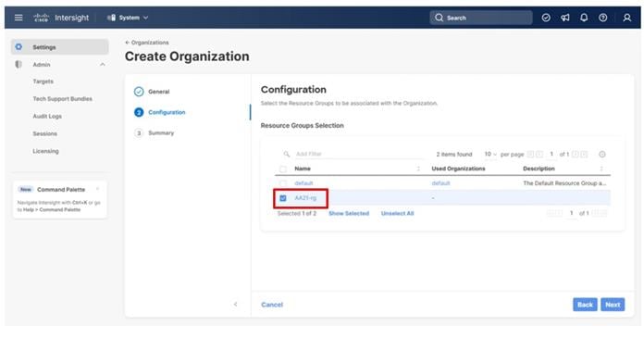Screen dimensions: 644x338
Task: Click the Next button
Action: coord(613,305)
